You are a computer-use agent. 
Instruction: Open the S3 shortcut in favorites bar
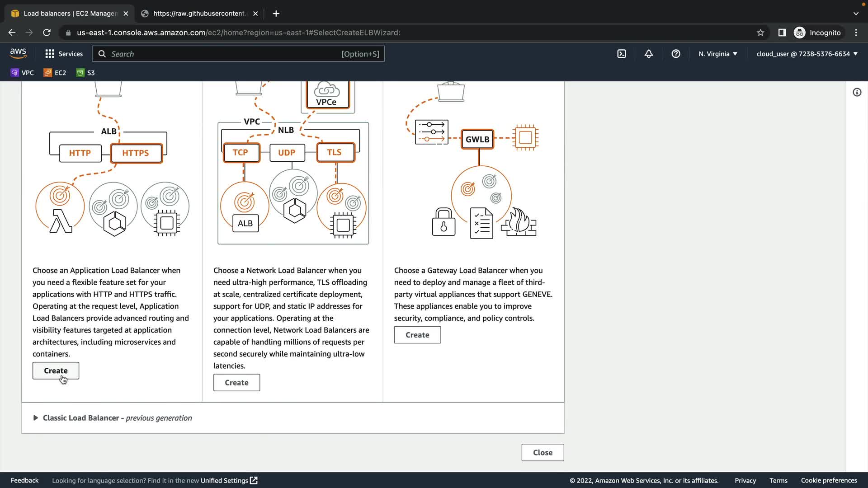85,73
